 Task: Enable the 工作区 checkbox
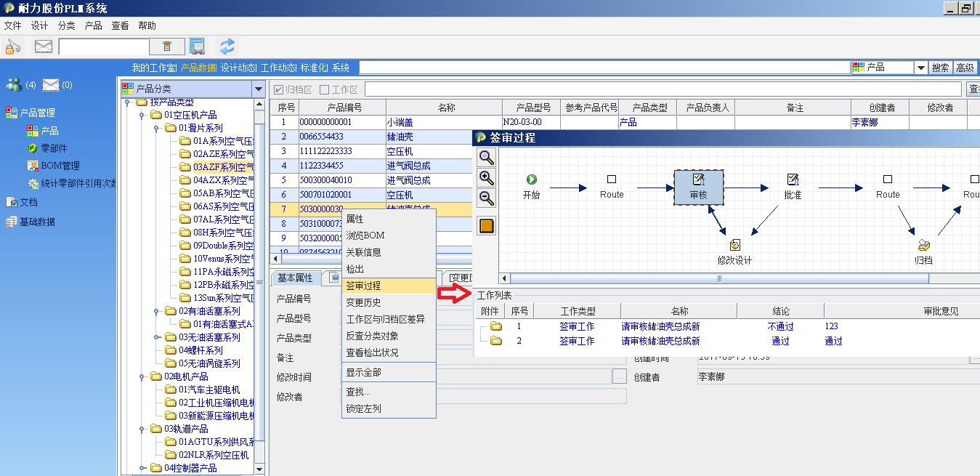(x=325, y=89)
